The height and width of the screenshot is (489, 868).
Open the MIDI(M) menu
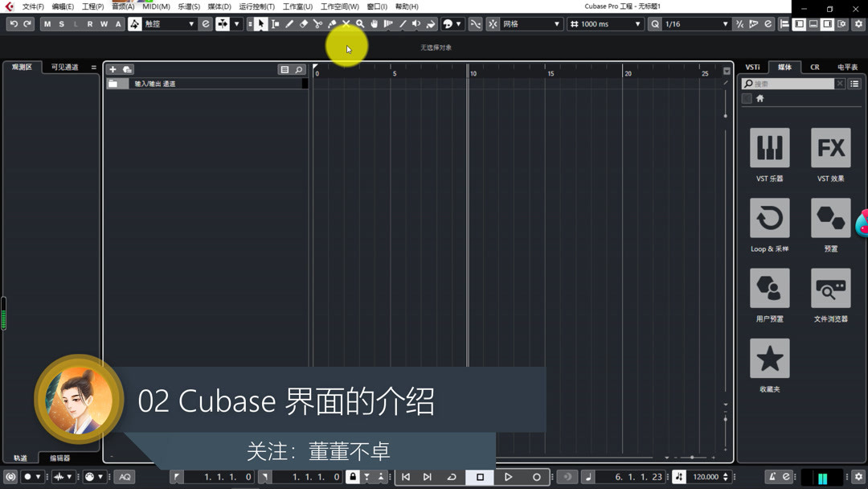point(154,6)
